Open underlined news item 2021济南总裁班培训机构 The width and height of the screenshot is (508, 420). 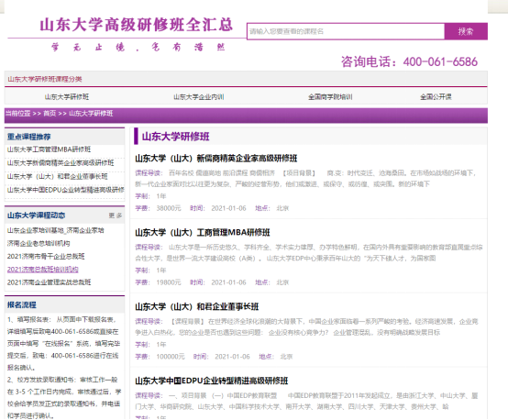click(x=43, y=270)
